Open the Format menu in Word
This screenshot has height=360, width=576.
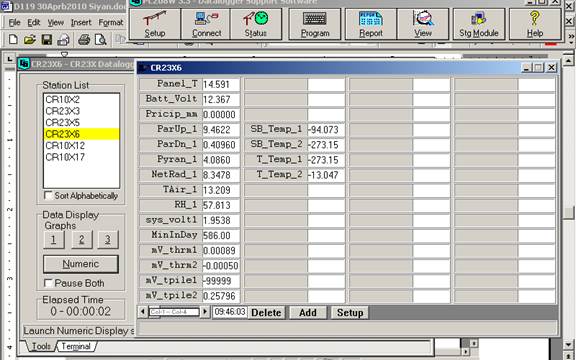(x=111, y=23)
